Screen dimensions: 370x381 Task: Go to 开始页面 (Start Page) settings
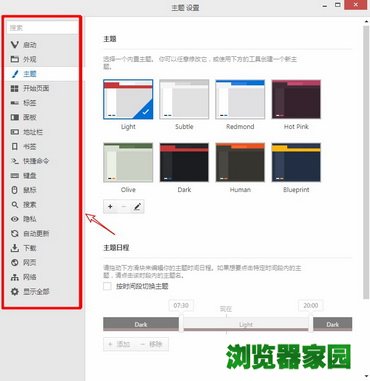[42, 88]
